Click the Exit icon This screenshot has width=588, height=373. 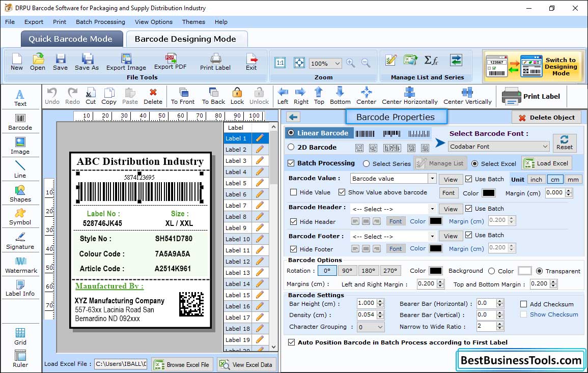point(251,62)
